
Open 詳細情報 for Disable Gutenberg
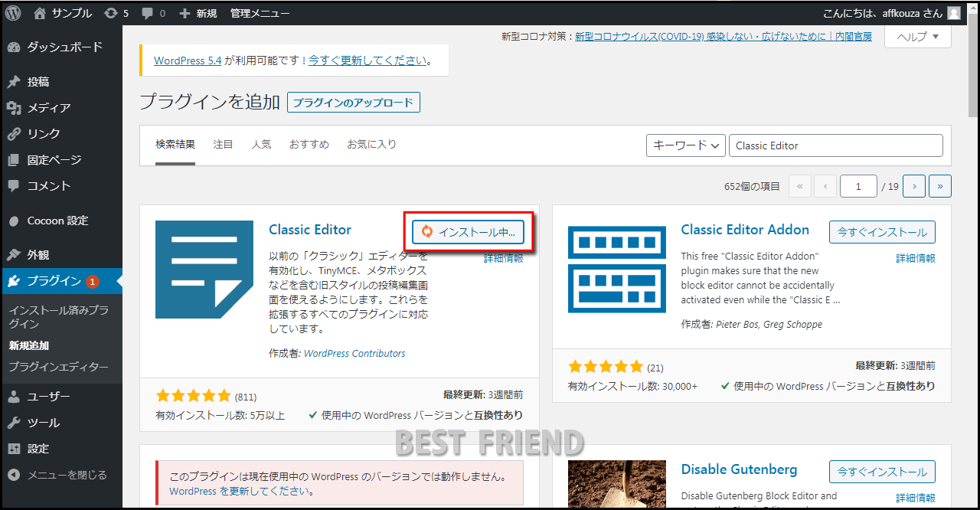(x=916, y=499)
